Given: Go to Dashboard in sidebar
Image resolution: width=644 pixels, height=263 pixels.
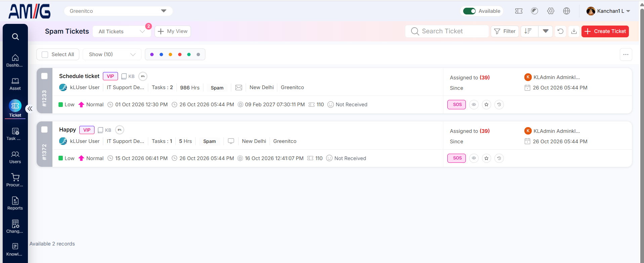Looking at the screenshot, I should pyautogui.click(x=15, y=61).
